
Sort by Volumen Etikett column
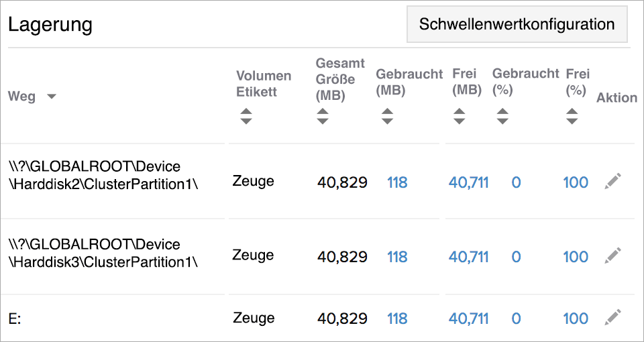pyautogui.click(x=246, y=116)
